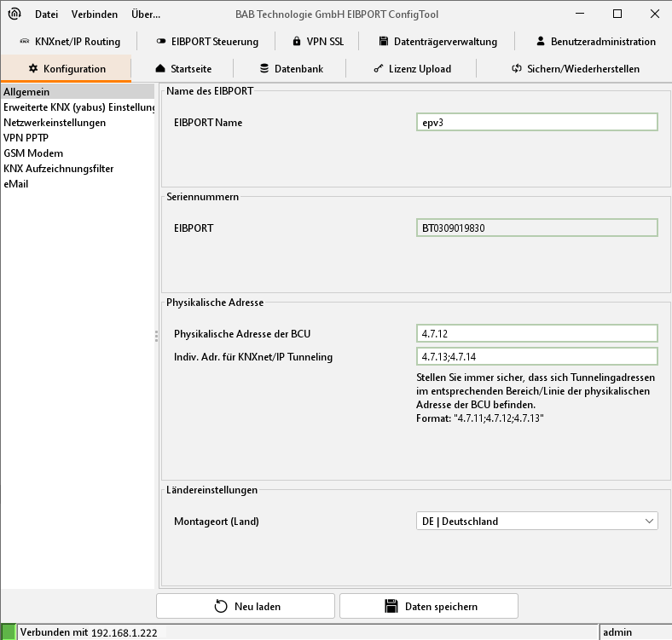Click the Neu laden button
The width and height of the screenshot is (672, 640).
246,606
